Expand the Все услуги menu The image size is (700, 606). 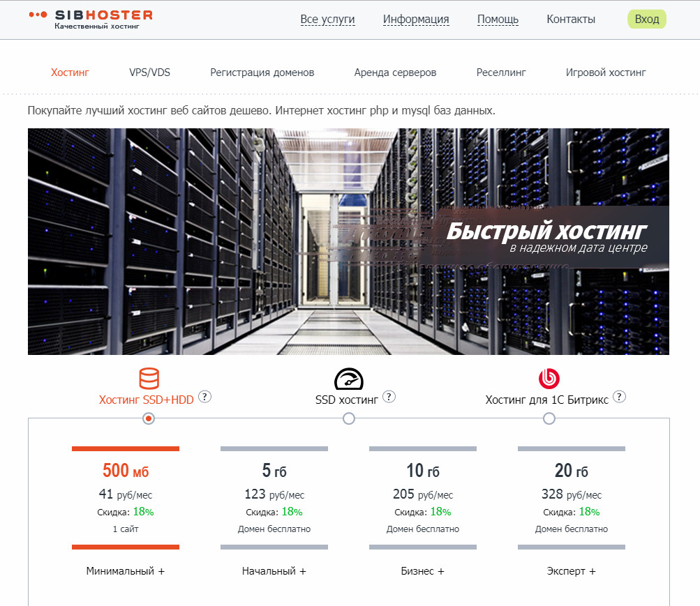pyautogui.click(x=327, y=20)
